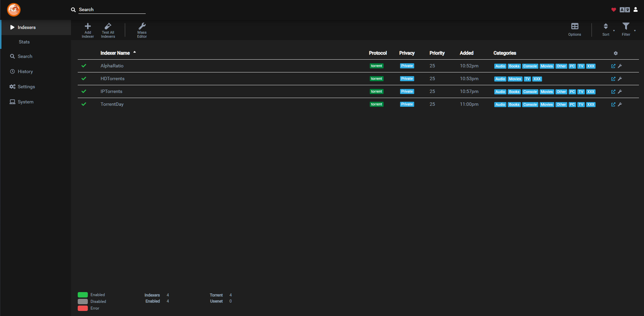Expand the Filter dropdown

[626, 29]
